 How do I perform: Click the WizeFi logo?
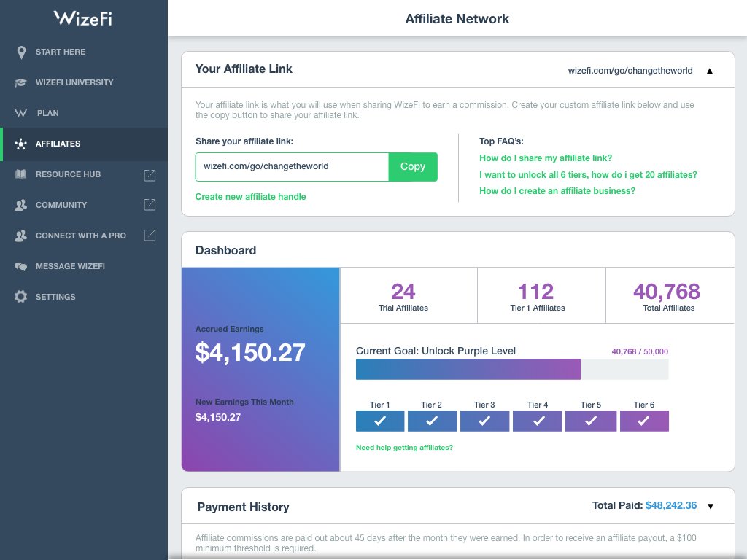tap(83, 18)
